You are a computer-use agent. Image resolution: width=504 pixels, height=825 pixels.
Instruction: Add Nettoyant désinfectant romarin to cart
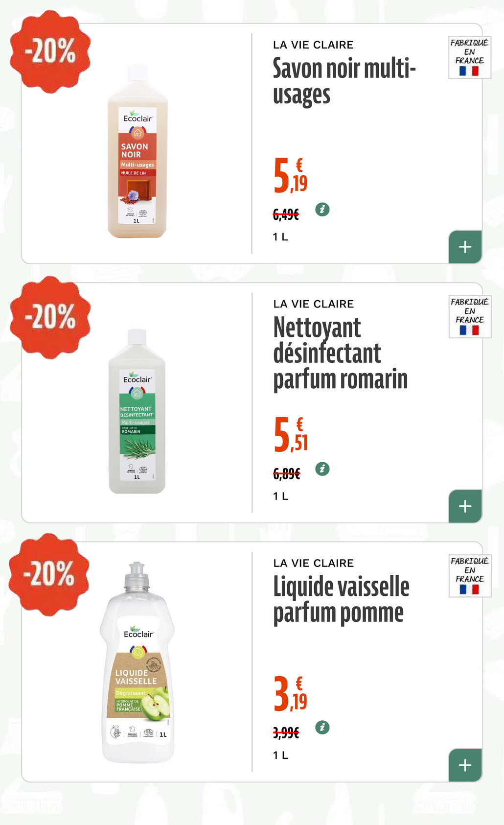point(465,506)
